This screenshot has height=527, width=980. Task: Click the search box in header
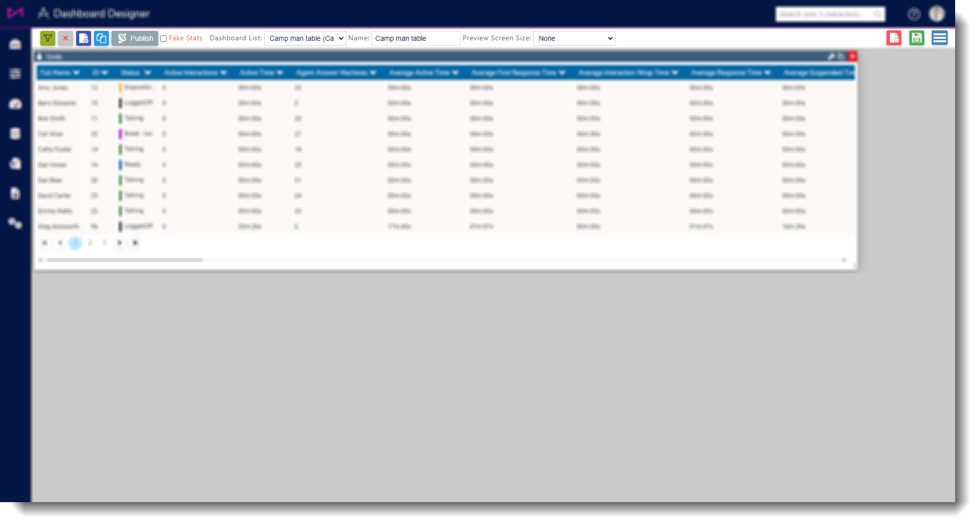click(830, 14)
